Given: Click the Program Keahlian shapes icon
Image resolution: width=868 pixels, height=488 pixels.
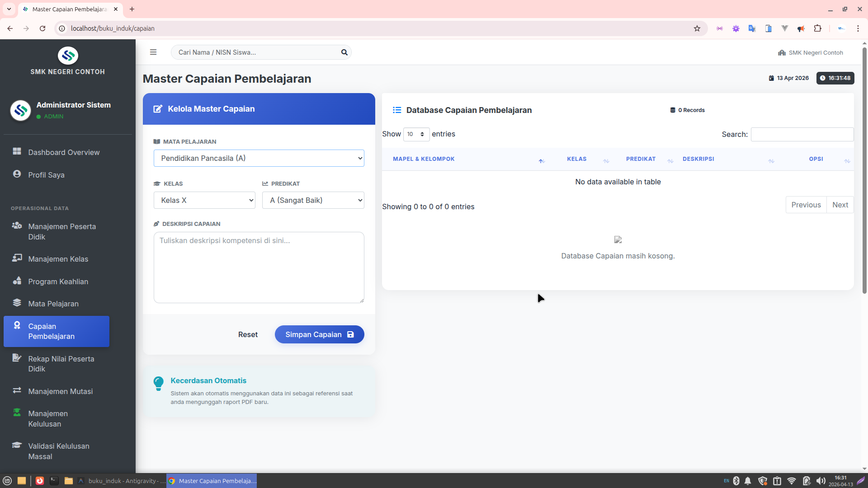Looking at the screenshot, I should [x=17, y=281].
